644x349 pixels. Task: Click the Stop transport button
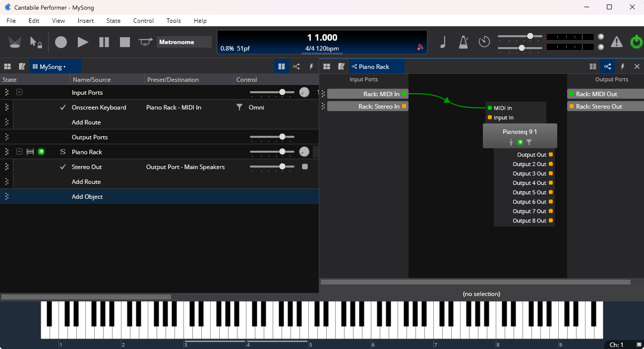pyautogui.click(x=125, y=42)
